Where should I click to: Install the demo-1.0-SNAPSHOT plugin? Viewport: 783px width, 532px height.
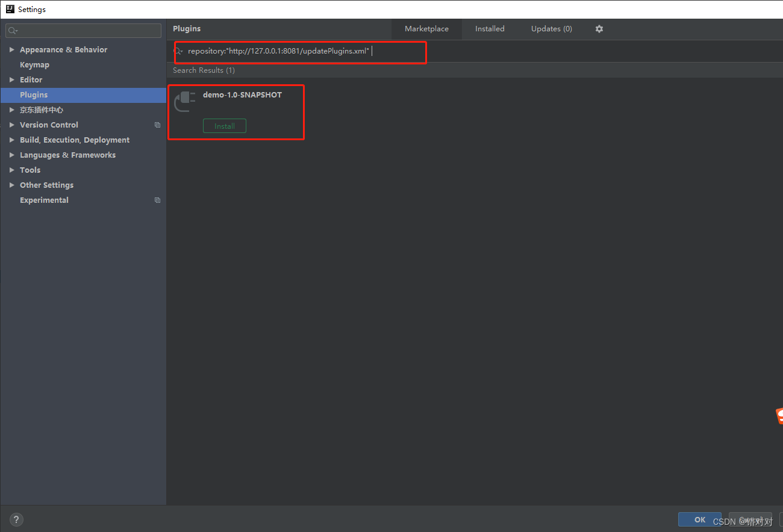pos(225,126)
